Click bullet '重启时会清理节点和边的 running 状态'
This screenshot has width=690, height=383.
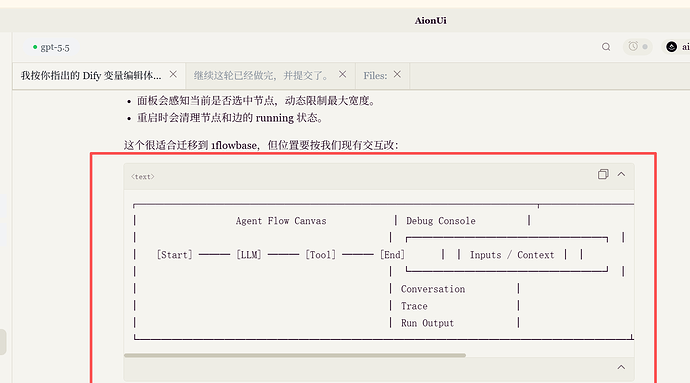pos(230,118)
